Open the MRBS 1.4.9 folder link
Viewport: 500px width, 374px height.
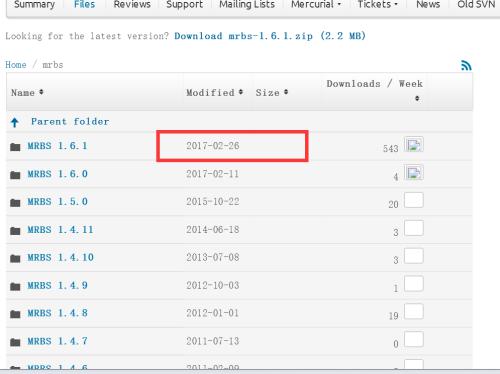(57, 285)
